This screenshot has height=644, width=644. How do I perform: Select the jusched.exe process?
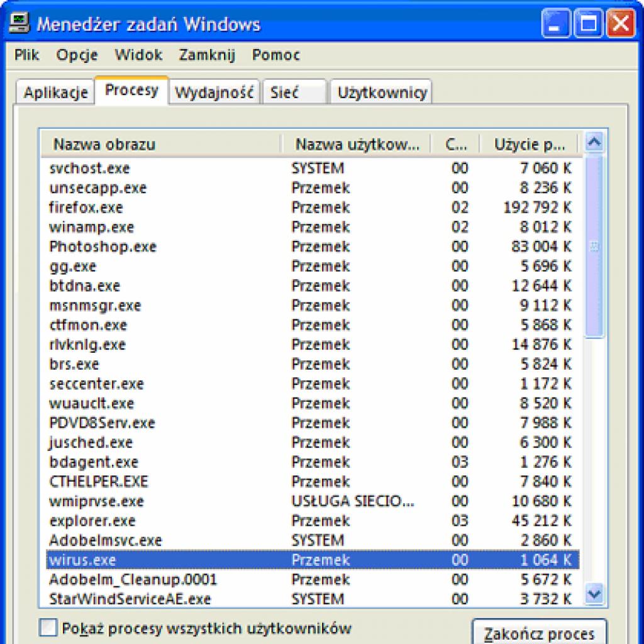pyautogui.click(x=312, y=442)
